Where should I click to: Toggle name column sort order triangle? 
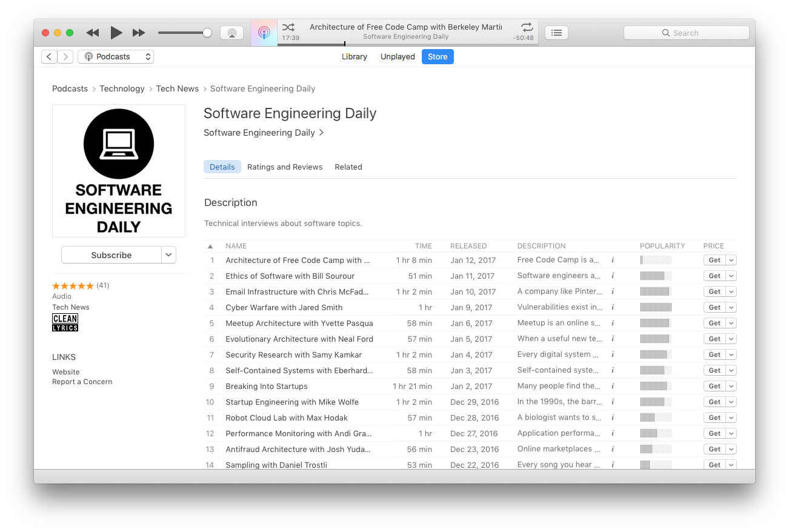[210, 246]
